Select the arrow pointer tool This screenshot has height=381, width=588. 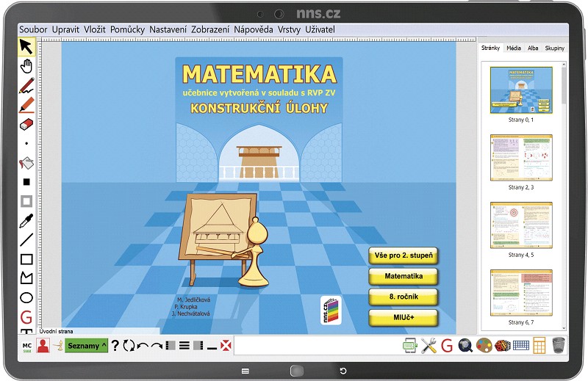26,46
